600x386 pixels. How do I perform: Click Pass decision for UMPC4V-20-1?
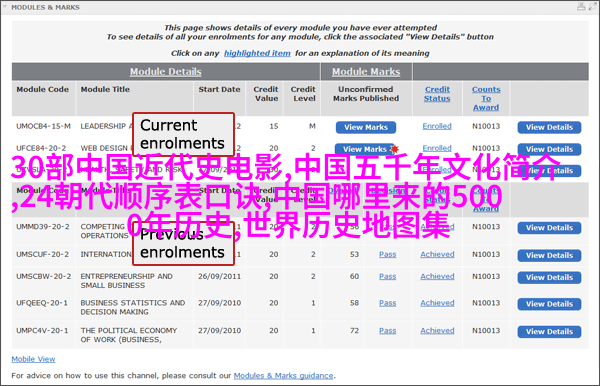coord(388,331)
